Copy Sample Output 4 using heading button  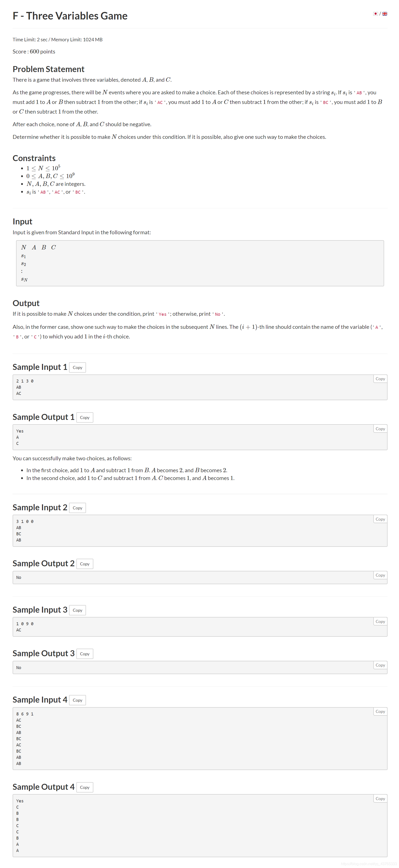(85, 787)
